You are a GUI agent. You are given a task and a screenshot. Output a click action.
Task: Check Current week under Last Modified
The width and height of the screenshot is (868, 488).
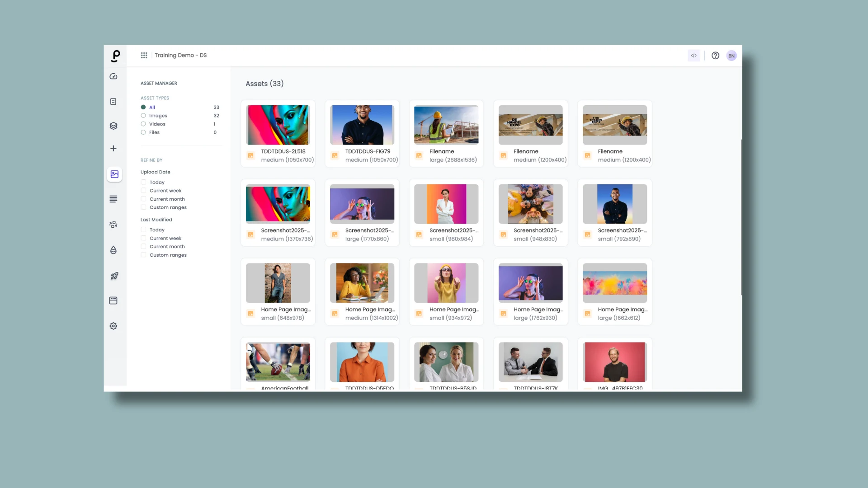tap(143, 238)
